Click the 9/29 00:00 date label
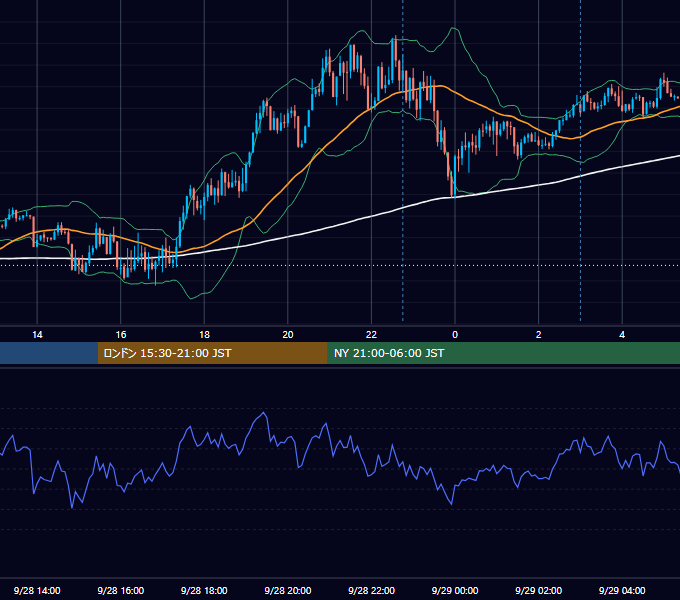The width and height of the screenshot is (680, 600). 455,590
